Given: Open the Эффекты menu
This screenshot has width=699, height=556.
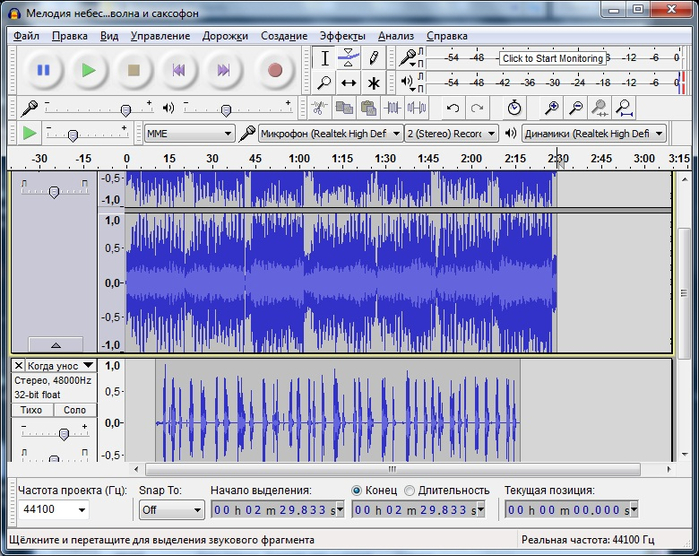Looking at the screenshot, I should coord(342,36).
